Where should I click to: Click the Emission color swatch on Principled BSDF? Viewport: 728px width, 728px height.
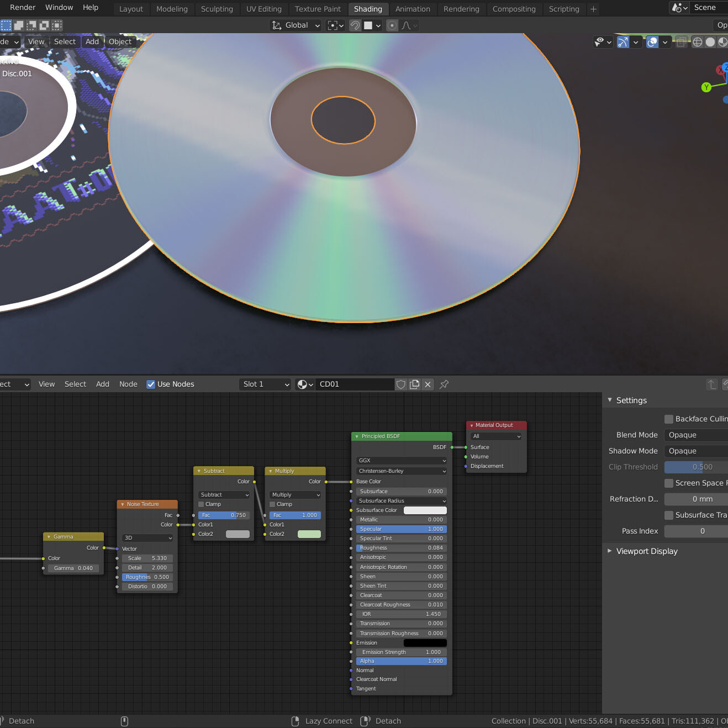point(425,643)
